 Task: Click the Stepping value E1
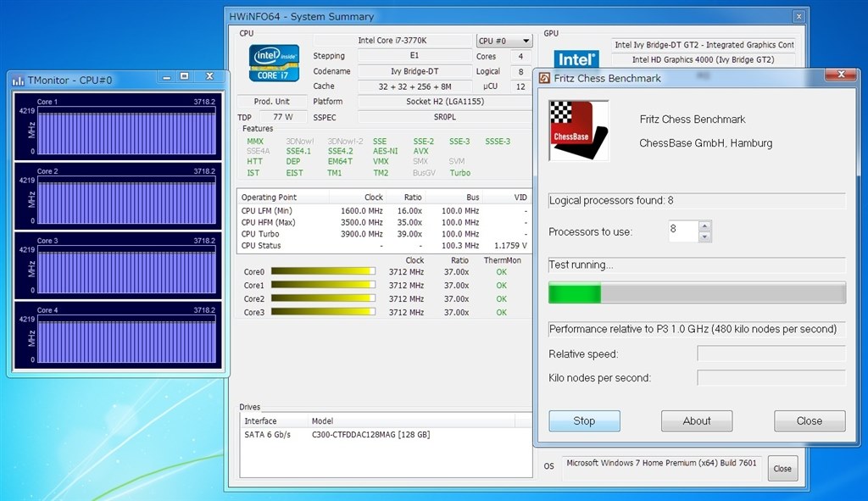414,55
